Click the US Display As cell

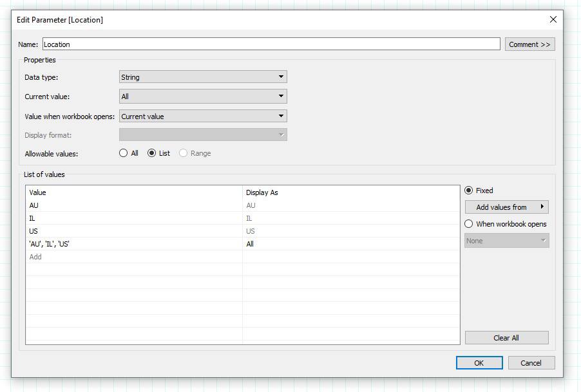[351, 231]
